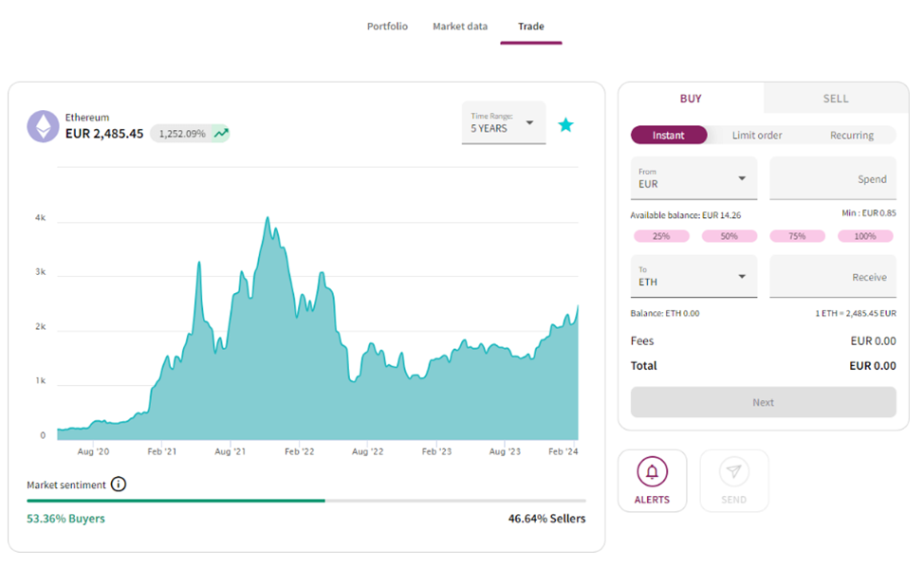
Task: Click the Ethereum coin logo icon
Action: click(43, 126)
